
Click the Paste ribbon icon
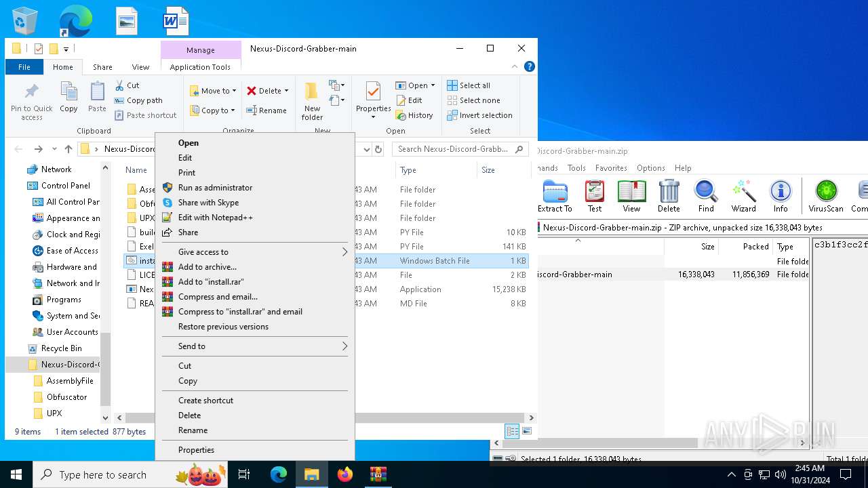coord(97,97)
